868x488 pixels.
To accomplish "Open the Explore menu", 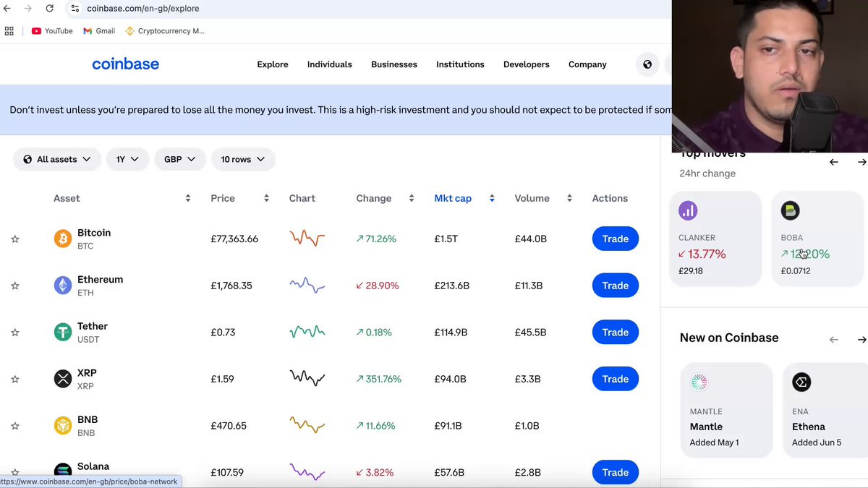I will pos(273,64).
